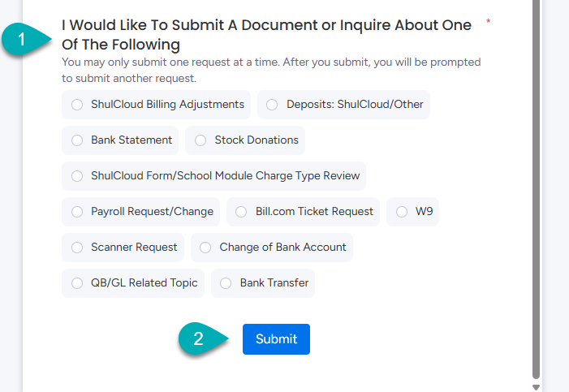Pick the Stock Donations option
569x392 pixels.
pos(200,140)
